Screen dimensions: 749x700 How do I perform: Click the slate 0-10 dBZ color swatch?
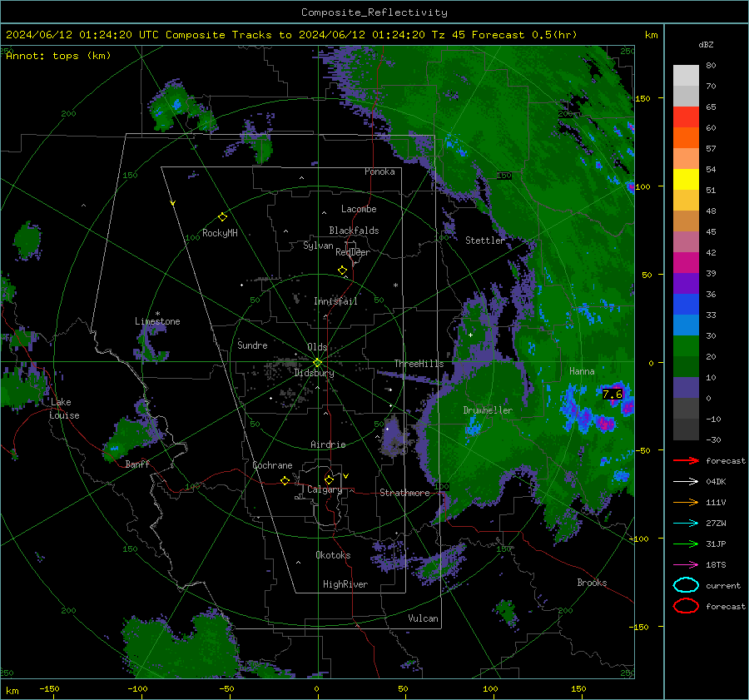click(686, 388)
